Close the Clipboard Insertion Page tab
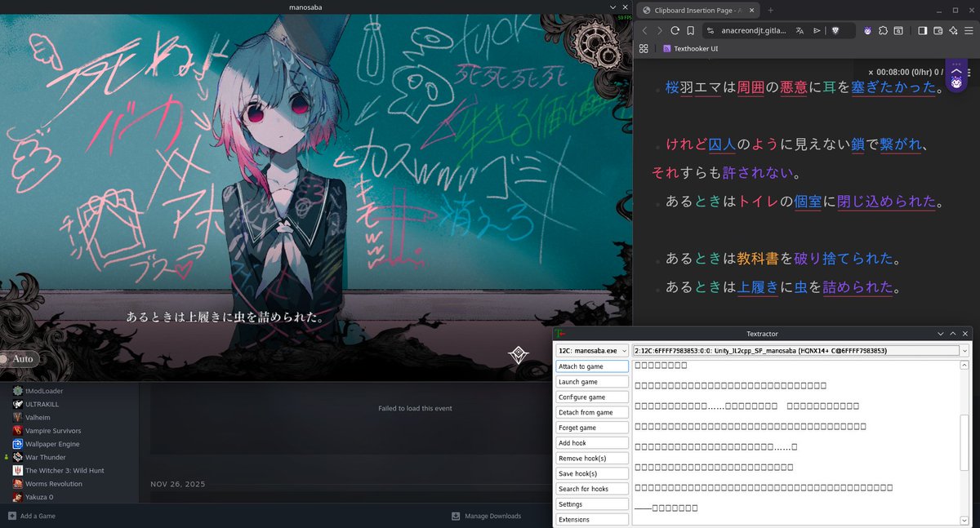 [751, 10]
